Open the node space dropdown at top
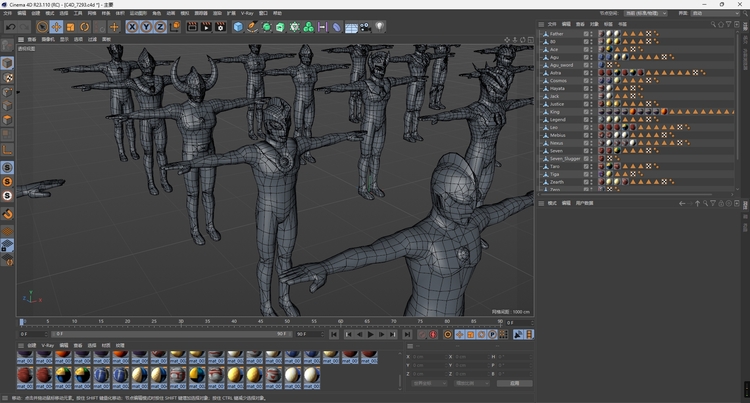750x403 pixels. pyautogui.click(x=645, y=13)
